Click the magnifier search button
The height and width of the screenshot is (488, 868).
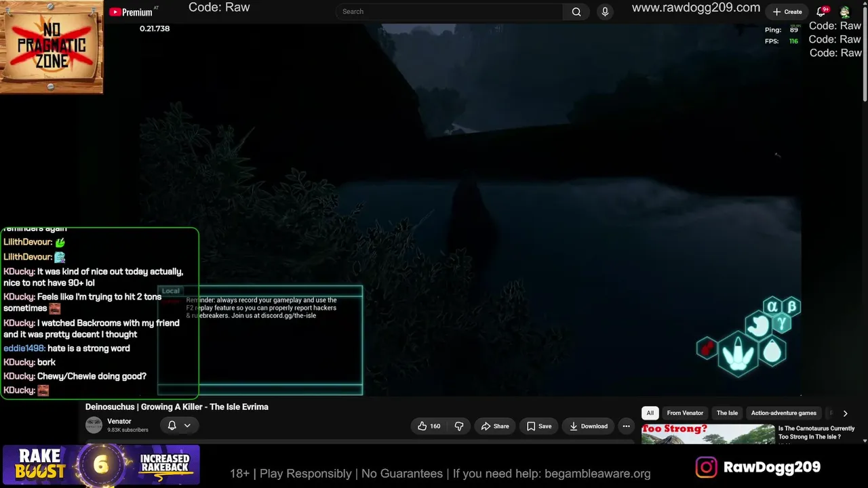pyautogui.click(x=576, y=12)
